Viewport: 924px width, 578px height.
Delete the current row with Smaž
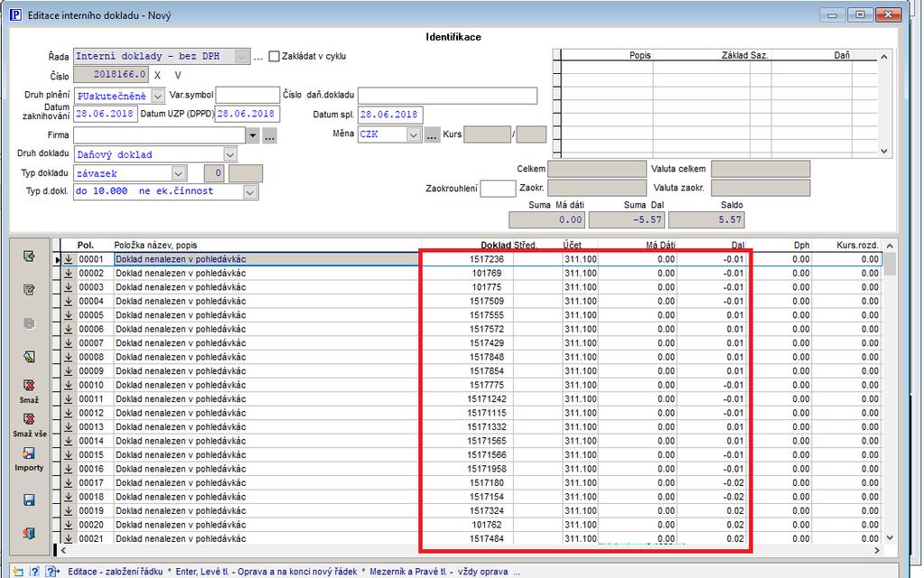(x=29, y=391)
